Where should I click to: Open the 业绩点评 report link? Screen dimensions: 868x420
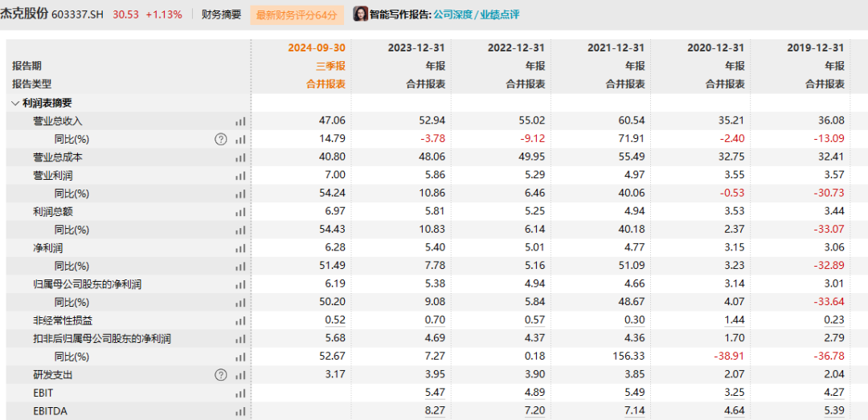click(498, 14)
